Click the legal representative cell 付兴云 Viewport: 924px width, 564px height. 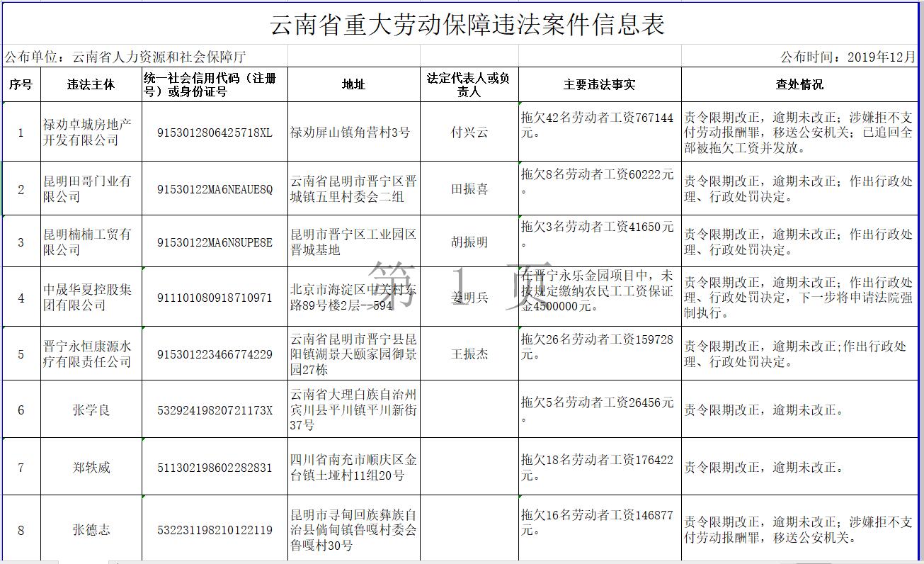[469, 132]
